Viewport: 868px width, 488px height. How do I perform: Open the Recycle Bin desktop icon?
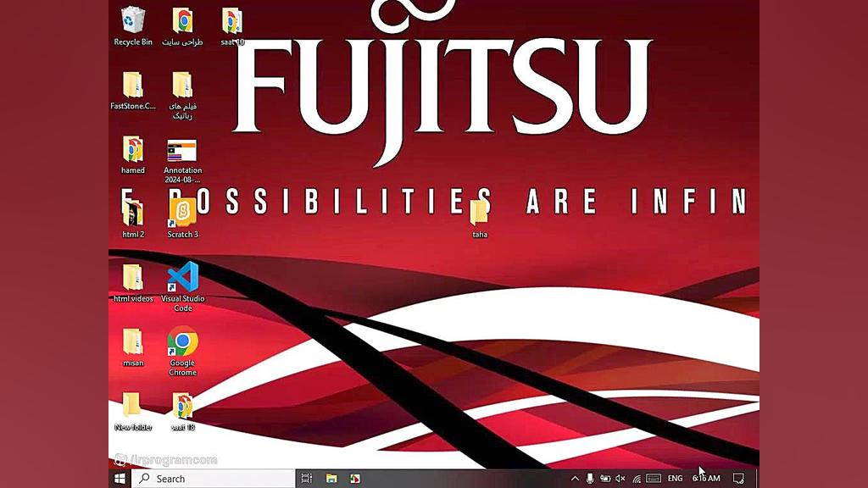133,26
